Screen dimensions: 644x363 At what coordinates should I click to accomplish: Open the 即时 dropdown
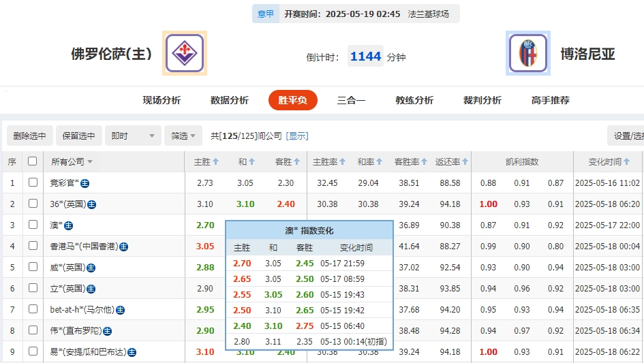coord(134,136)
